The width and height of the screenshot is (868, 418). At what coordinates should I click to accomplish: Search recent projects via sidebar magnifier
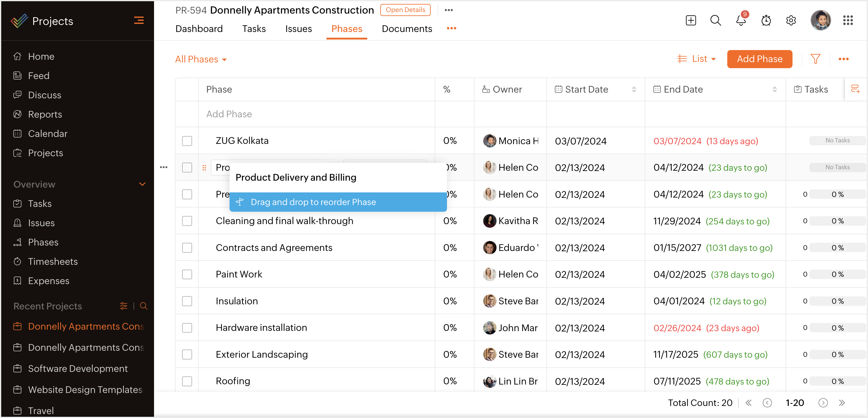[143, 306]
